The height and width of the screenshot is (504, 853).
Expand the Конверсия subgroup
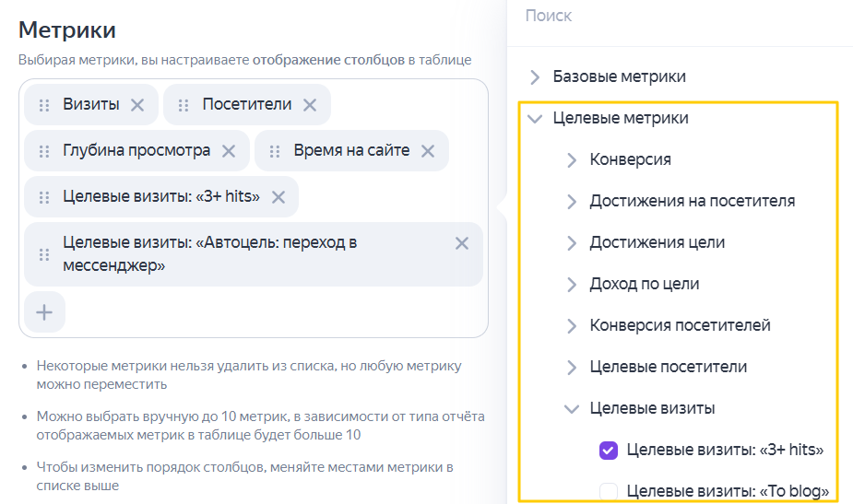tap(572, 159)
